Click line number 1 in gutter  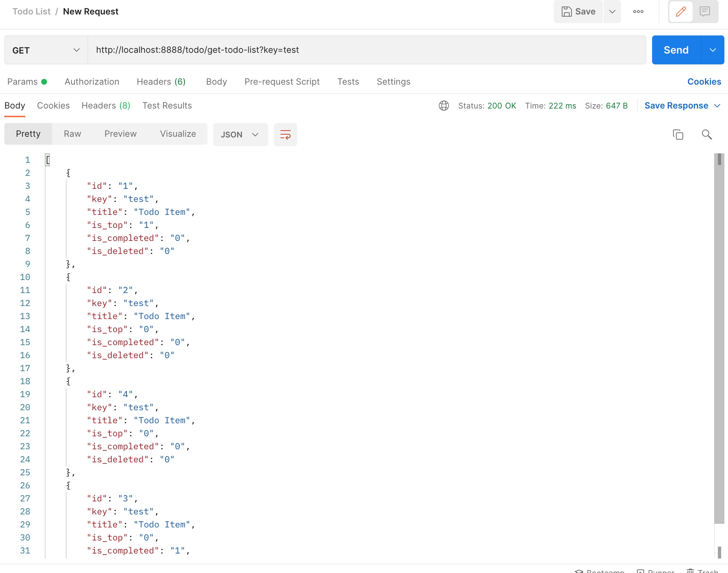pyautogui.click(x=27, y=160)
